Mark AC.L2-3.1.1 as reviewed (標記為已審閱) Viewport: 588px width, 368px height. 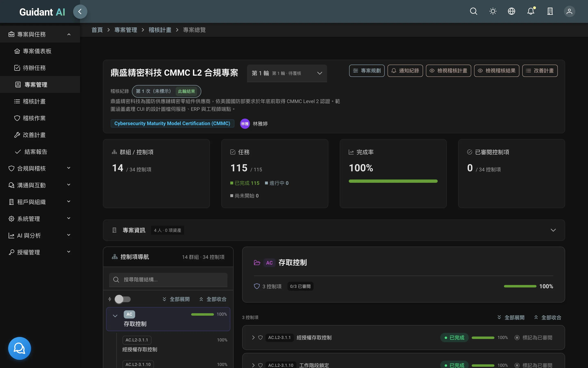coord(533,338)
